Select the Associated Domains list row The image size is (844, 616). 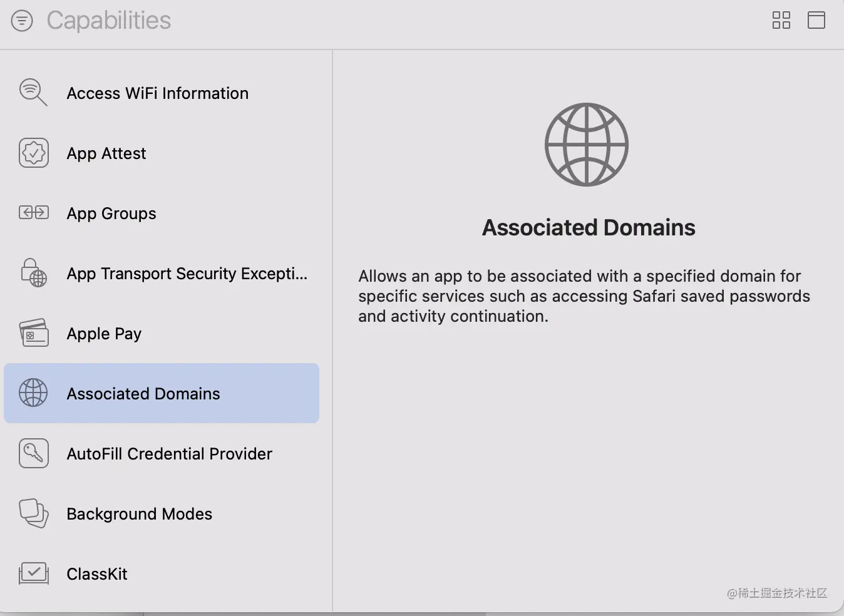[162, 393]
